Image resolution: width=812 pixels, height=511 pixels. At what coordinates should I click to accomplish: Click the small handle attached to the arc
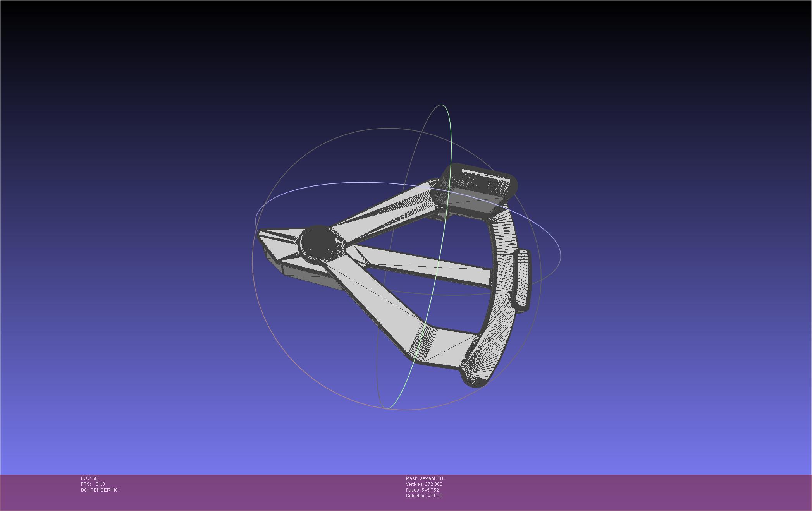coord(522,279)
